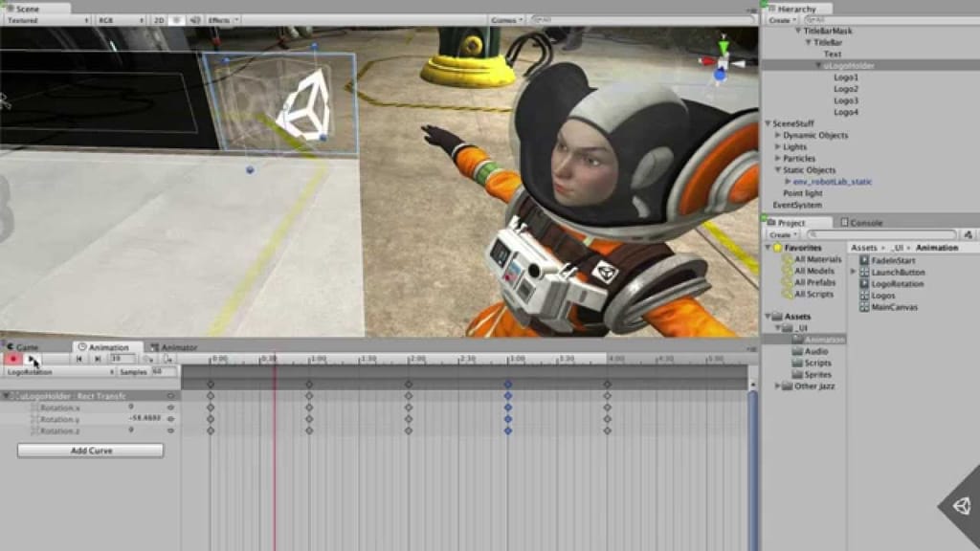Click the red animation record button
Viewport: 980px width, 551px height.
(13, 360)
